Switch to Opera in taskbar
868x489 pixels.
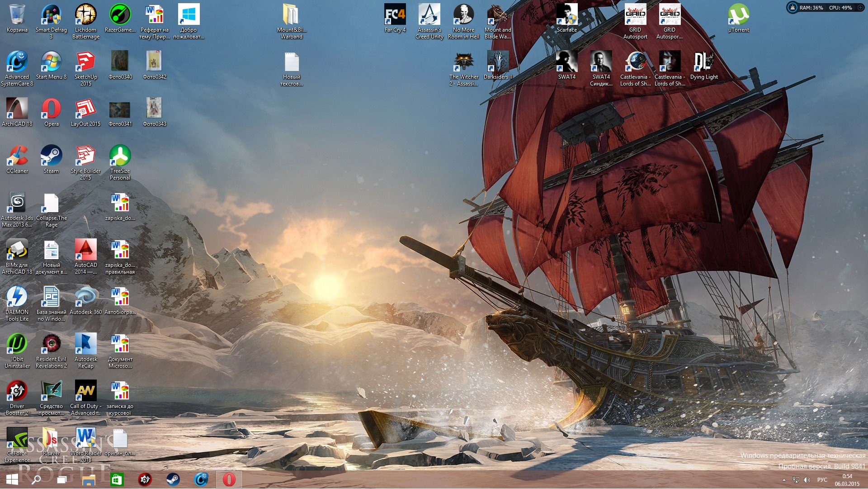coord(229,480)
